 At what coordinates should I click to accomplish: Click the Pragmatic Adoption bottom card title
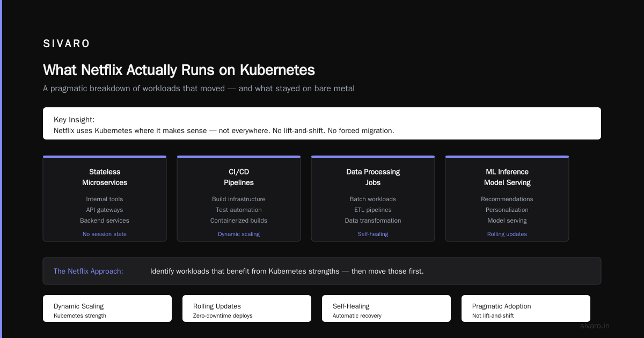(502, 306)
